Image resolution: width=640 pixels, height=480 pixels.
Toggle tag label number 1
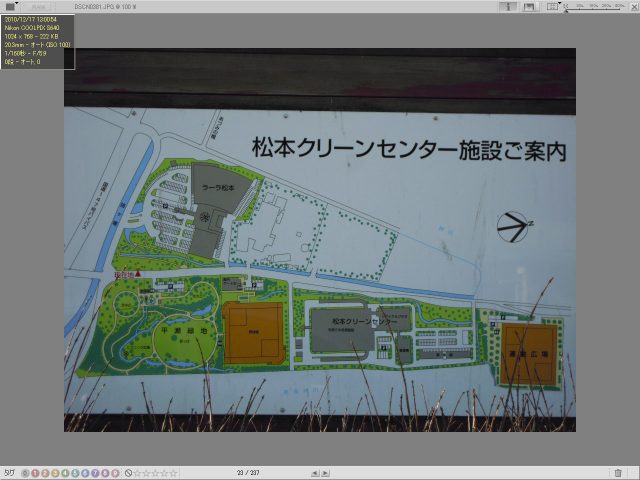pos(35,473)
